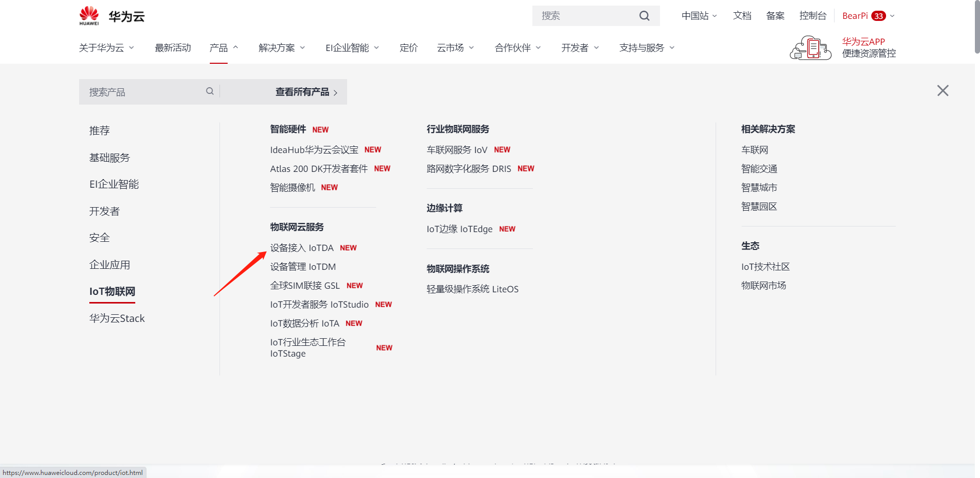Open the 设备管理 IoTDM link
The width and height of the screenshot is (980, 478).
coord(303,266)
